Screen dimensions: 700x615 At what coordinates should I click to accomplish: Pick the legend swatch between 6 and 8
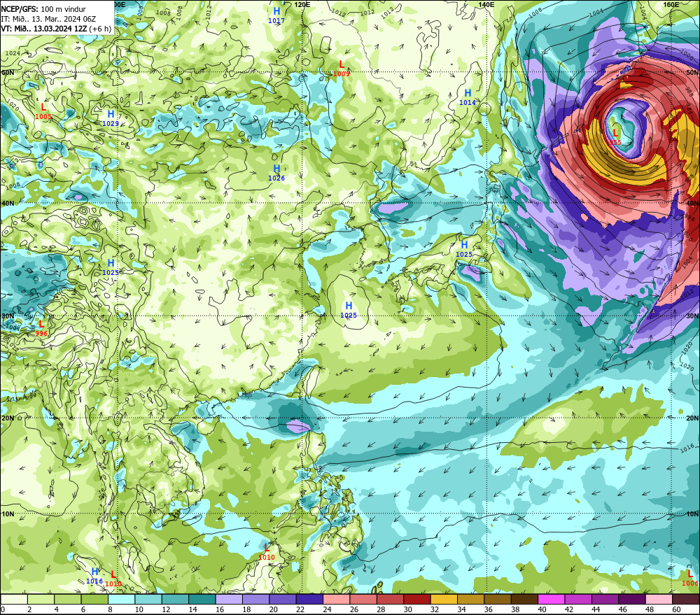point(94,599)
